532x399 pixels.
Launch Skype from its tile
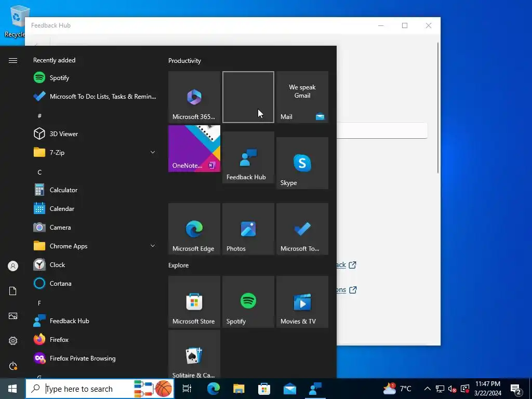click(302, 163)
